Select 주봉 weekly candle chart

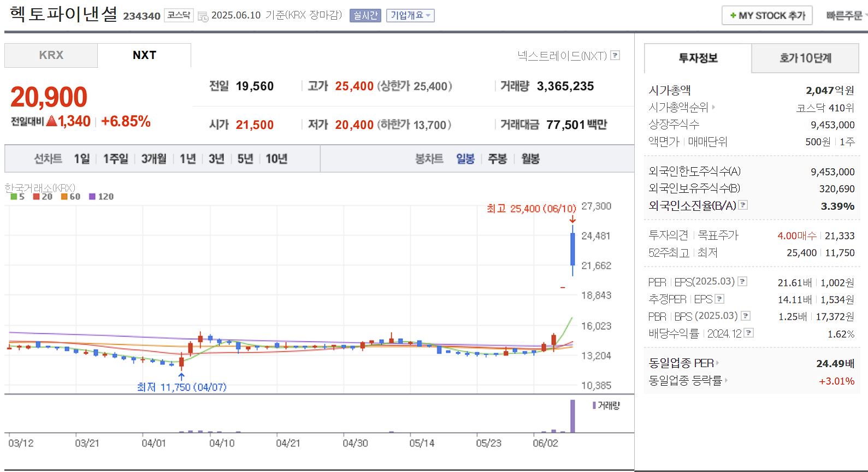click(497, 158)
